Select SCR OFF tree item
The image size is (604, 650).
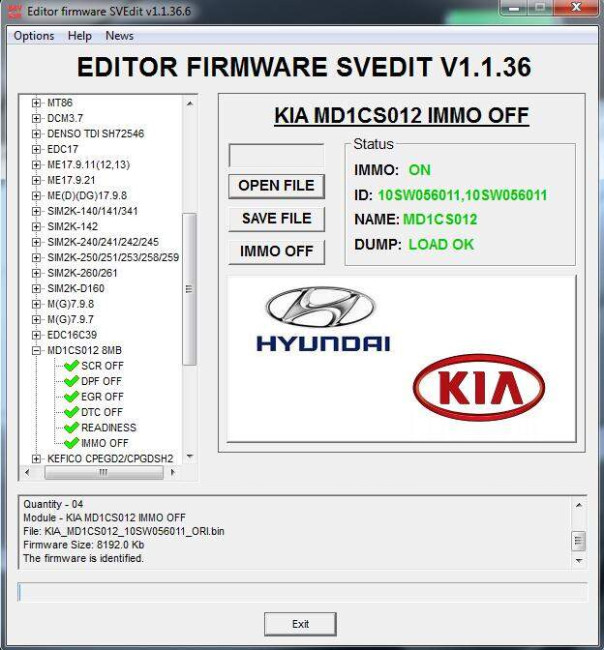click(x=102, y=366)
